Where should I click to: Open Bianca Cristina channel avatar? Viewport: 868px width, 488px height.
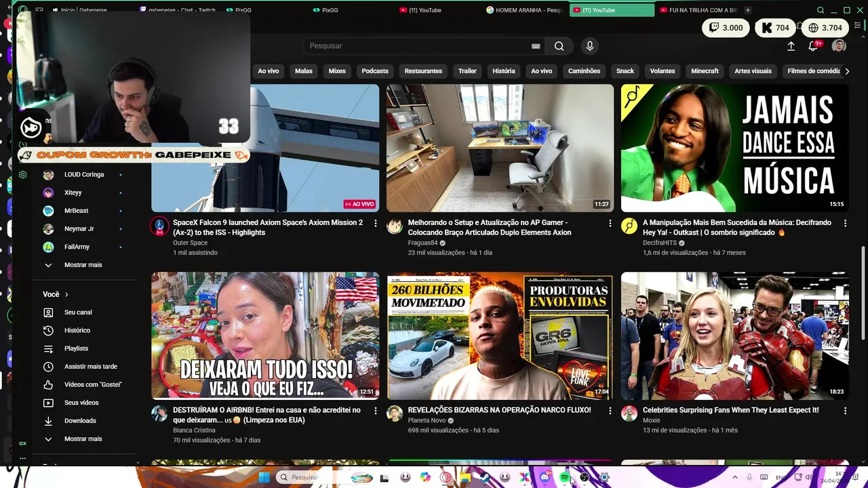pos(159,414)
